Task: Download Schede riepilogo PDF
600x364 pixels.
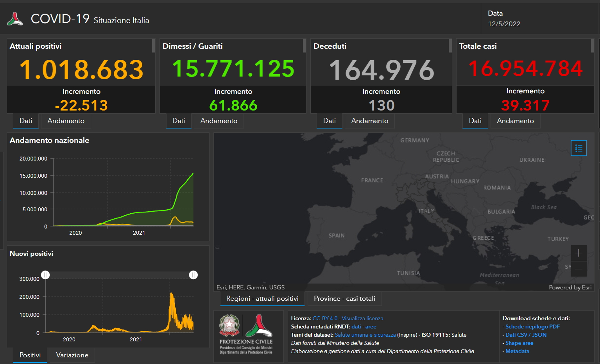Action: point(532,327)
